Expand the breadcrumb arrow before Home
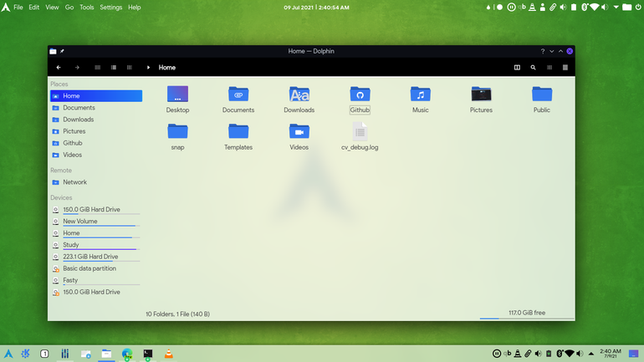This screenshot has width=644, height=362. coord(148,68)
